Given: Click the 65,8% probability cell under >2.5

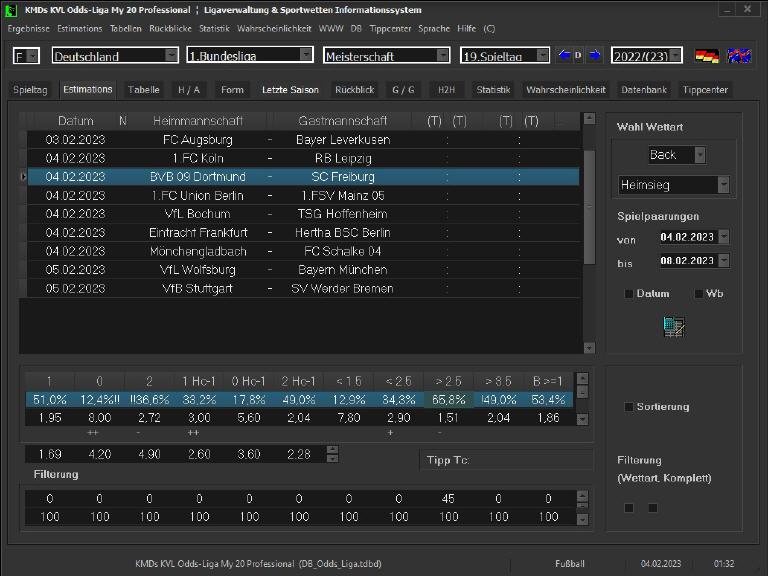Looking at the screenshot, I should click(448, 400).
